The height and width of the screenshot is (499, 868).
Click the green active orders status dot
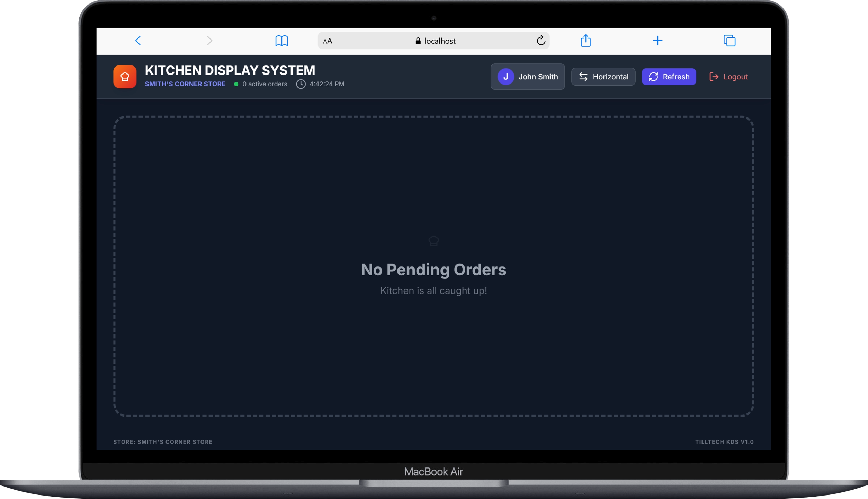236,84
